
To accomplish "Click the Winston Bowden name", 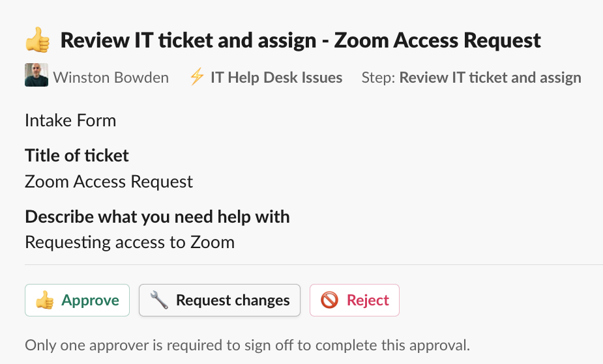I will (x=111, y=77).
